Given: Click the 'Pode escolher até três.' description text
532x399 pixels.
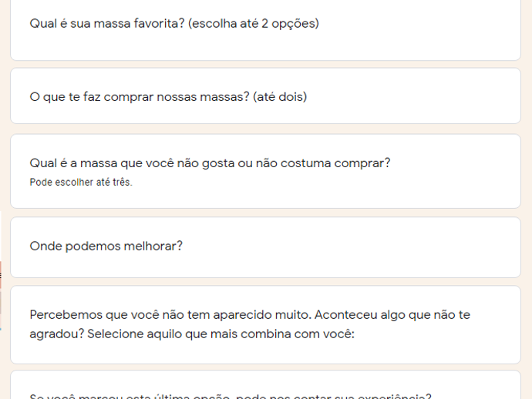Looking at the screenshot, I should [x=81, y=183].
